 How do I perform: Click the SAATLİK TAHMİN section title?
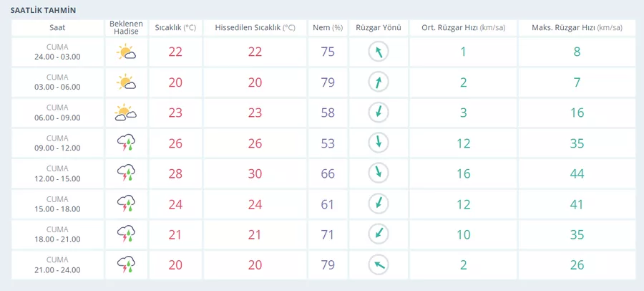point(43,10)
